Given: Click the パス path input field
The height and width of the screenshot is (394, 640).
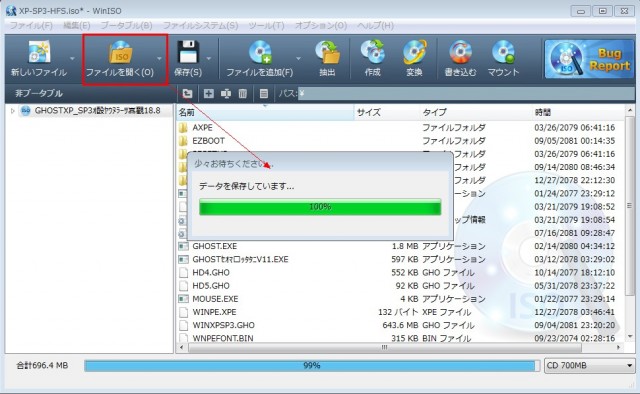Looking at the screenshot, I should coord(466,93).
